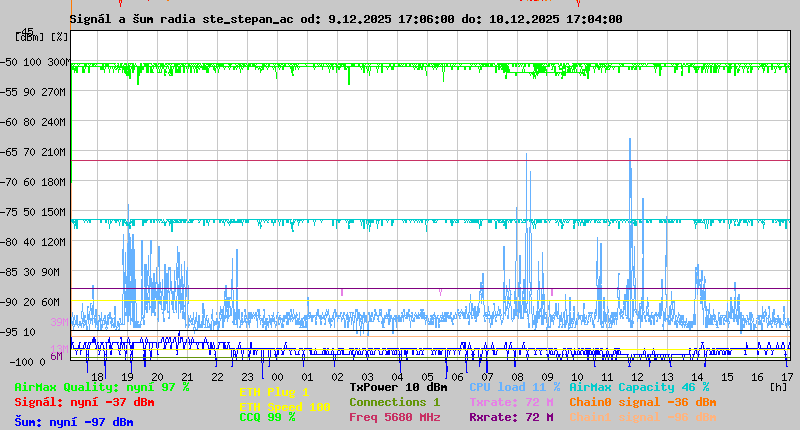Screen dimensions: 800x430
Task: Select the ETH Plug 1 legend label
Action: [274, 392]
